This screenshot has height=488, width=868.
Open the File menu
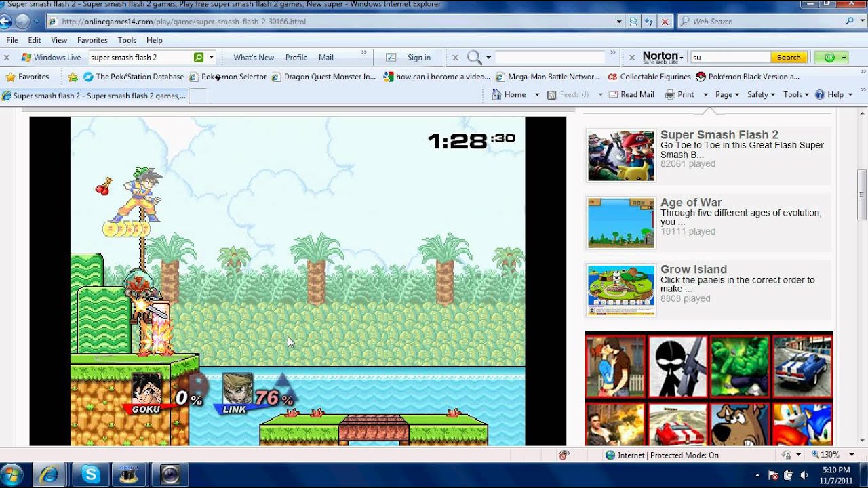coord(12,40)
